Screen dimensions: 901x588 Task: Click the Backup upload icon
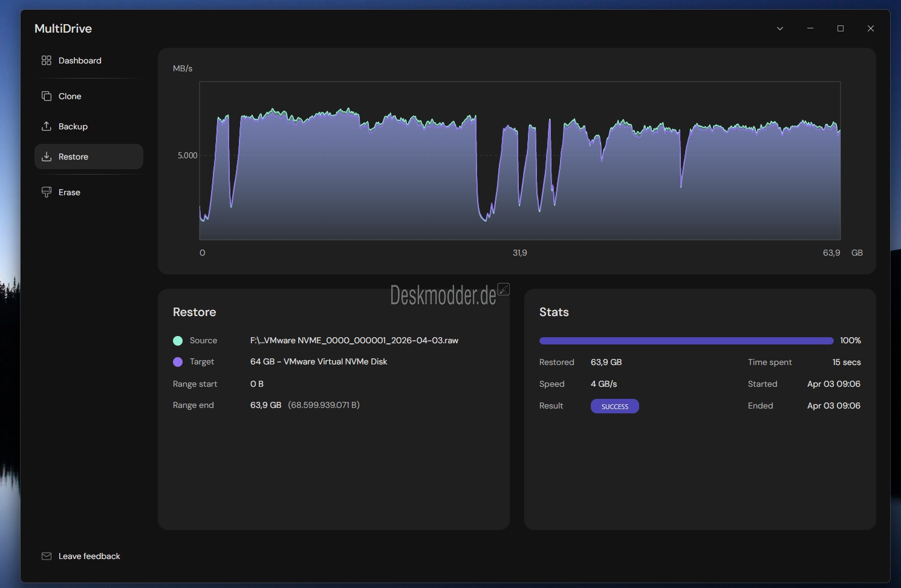(46, 126)
